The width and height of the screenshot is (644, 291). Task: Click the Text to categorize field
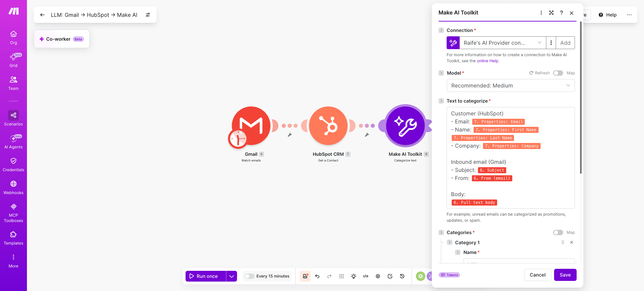coord(511,158)
